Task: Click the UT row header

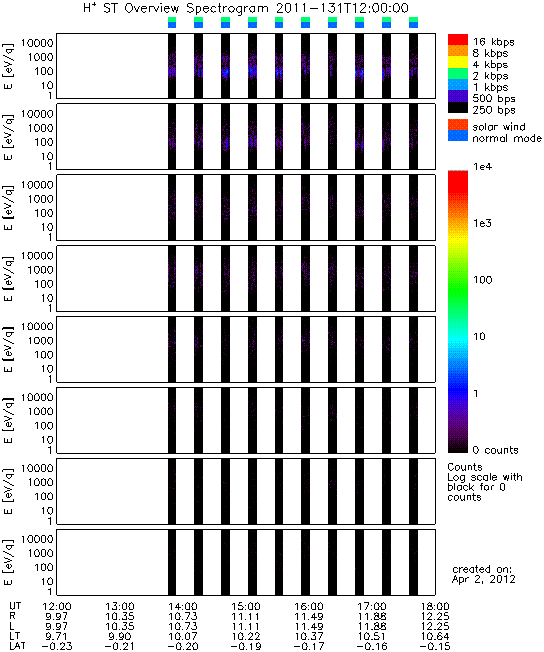Action: pos(15,606)
